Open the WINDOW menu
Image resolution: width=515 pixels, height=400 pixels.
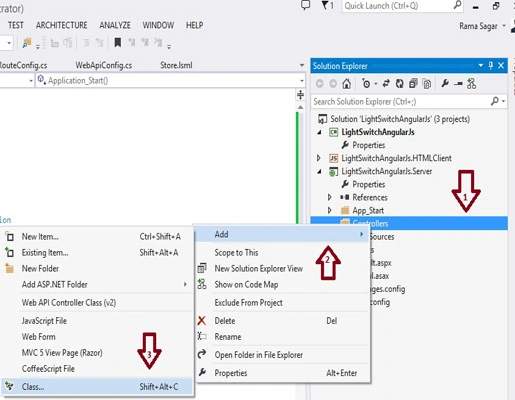point(158,25)
